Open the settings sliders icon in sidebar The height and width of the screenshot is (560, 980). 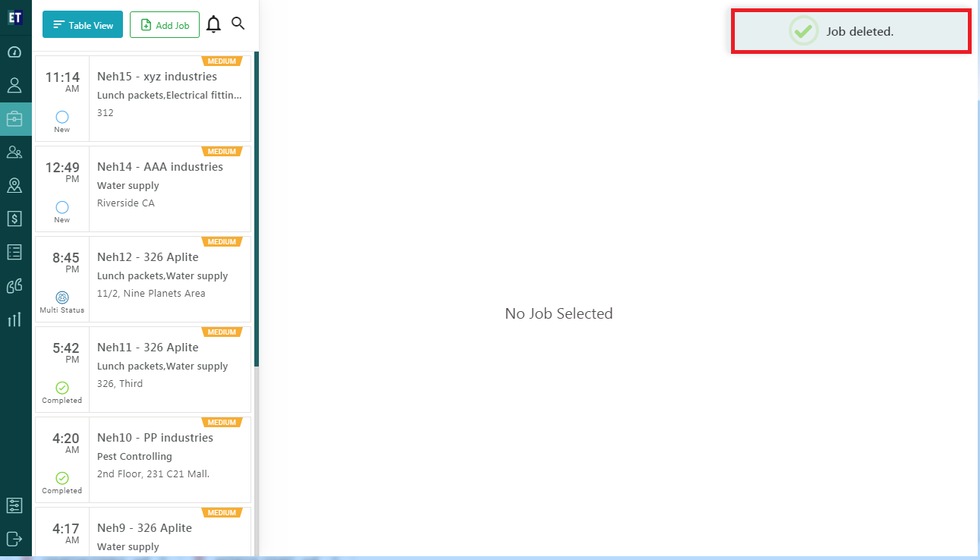pyautogui.click(x=14, y=505)
